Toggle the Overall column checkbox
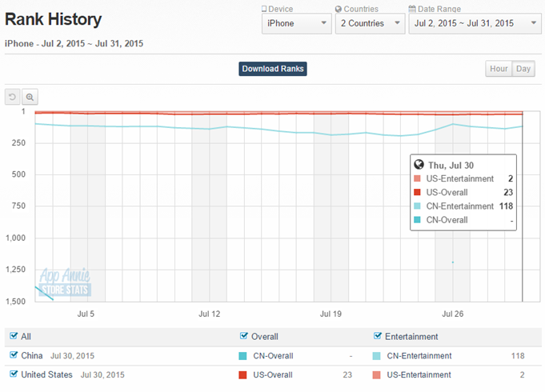 [244, 337]
